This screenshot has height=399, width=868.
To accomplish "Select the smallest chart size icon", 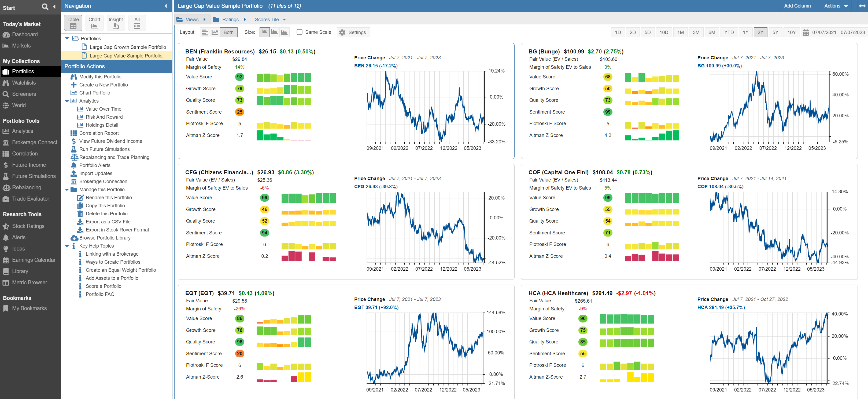I will pos(264,32).
